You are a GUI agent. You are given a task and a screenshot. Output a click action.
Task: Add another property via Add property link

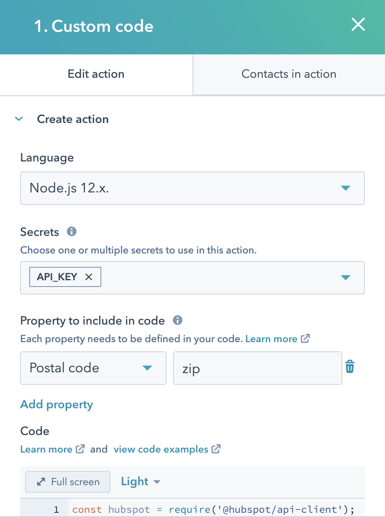pyautogui.click(x=57, y=404)
